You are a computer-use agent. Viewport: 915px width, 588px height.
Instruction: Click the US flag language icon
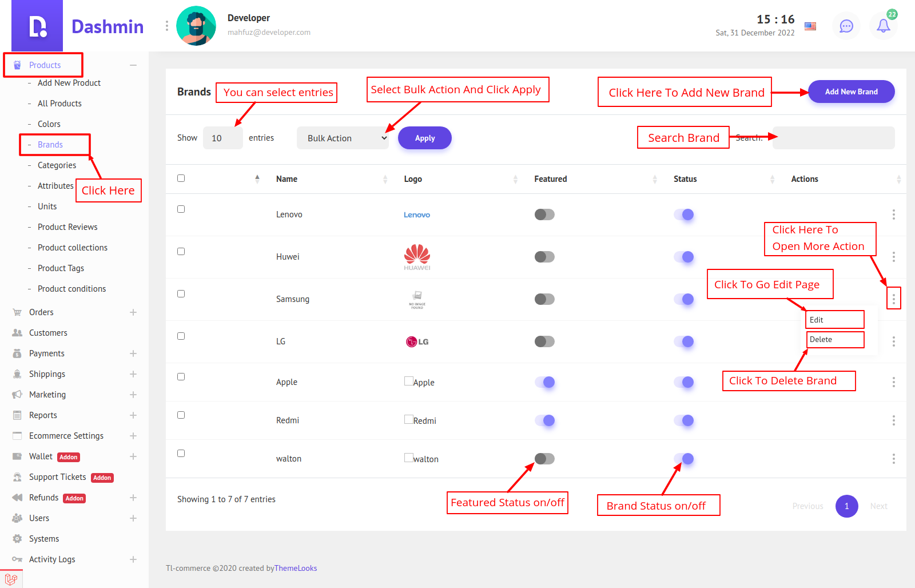[810, 26]
